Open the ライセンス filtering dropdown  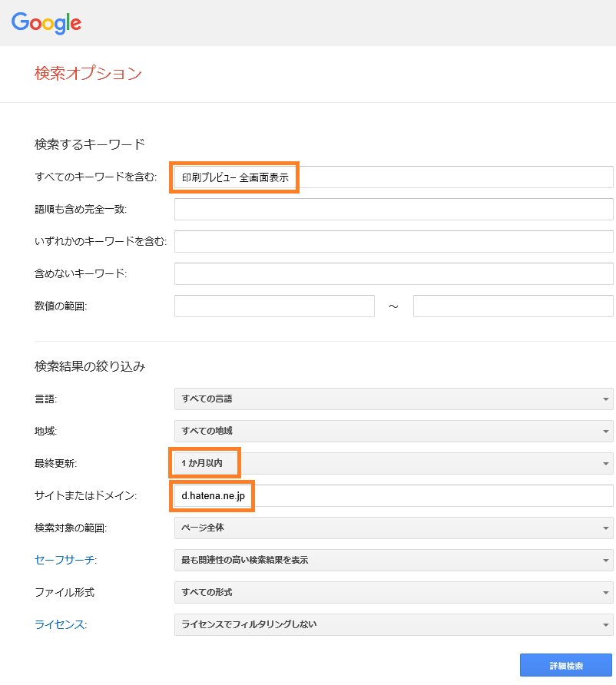coord(393,624)
